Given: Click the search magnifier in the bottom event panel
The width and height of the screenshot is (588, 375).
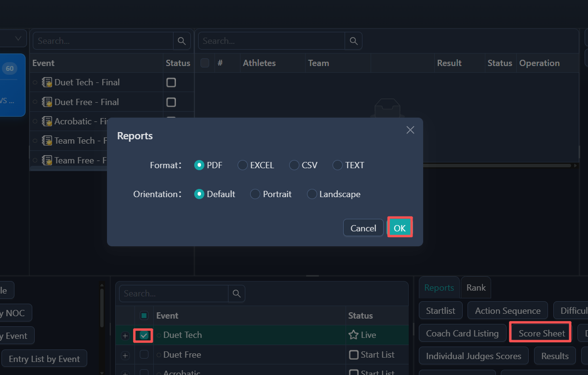Looking at the screenshot, I should [236, 294].
